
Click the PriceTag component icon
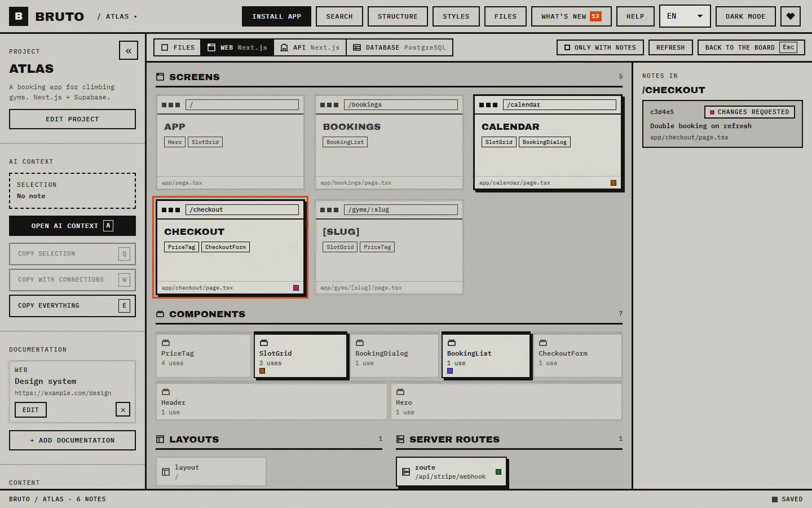tap(166, 343)
